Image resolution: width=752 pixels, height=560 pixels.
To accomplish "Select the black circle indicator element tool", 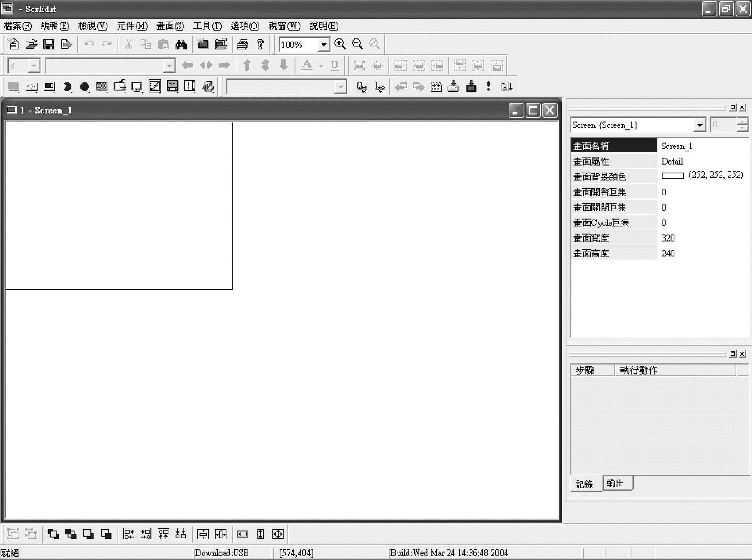I will 85,86.
